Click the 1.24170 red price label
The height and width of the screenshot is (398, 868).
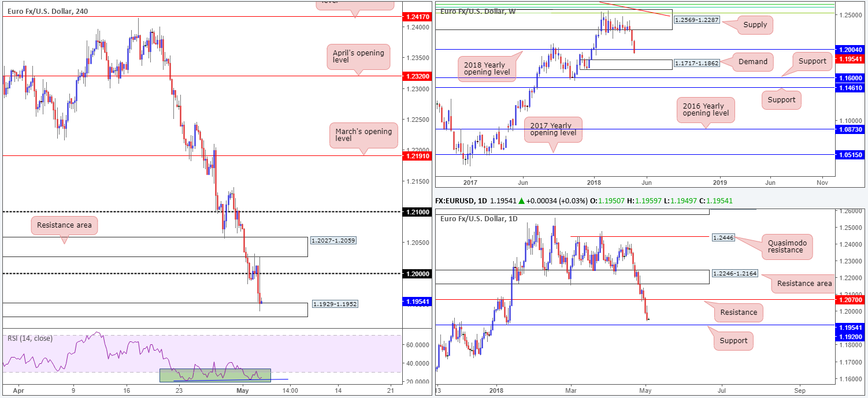(x=416, y=17)
